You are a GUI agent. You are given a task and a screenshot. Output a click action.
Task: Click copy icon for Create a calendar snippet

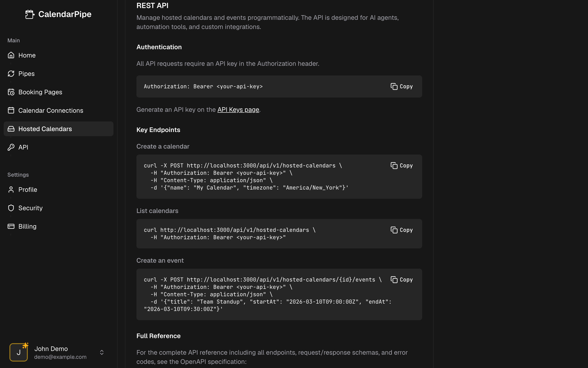394,166
